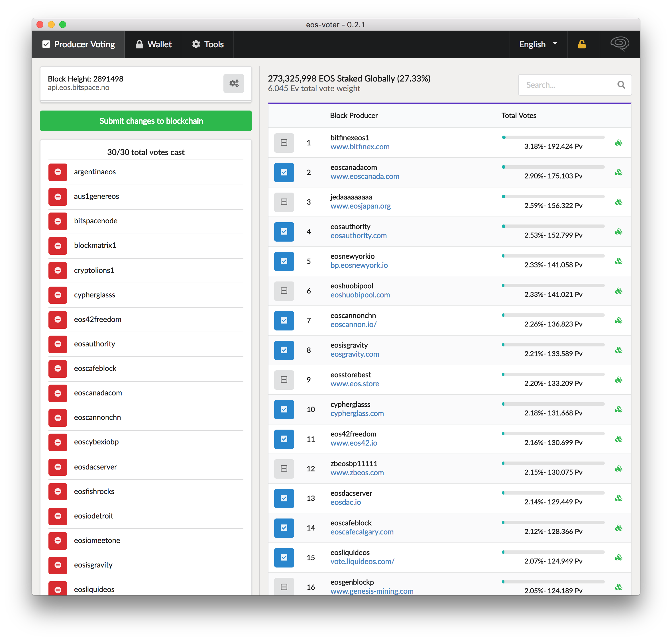The image size is (672, 641).
Task: Click the search magnifier icon
Action: (x=621, y=85)
